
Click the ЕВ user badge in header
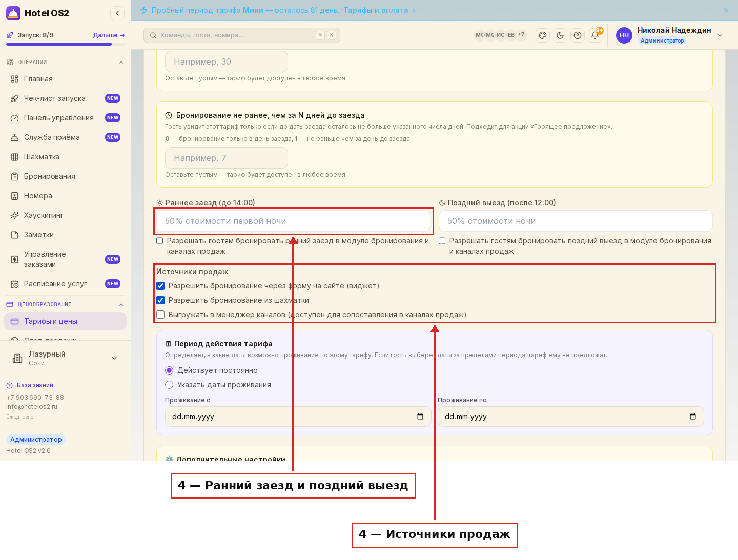pyautogui.click(x=511, y=35)
